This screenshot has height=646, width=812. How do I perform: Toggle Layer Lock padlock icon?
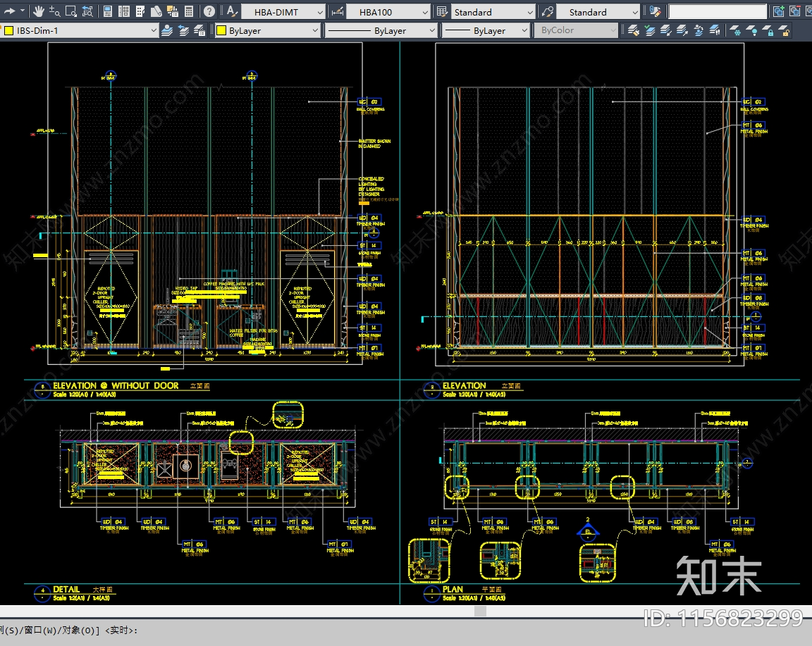[769, 30]
